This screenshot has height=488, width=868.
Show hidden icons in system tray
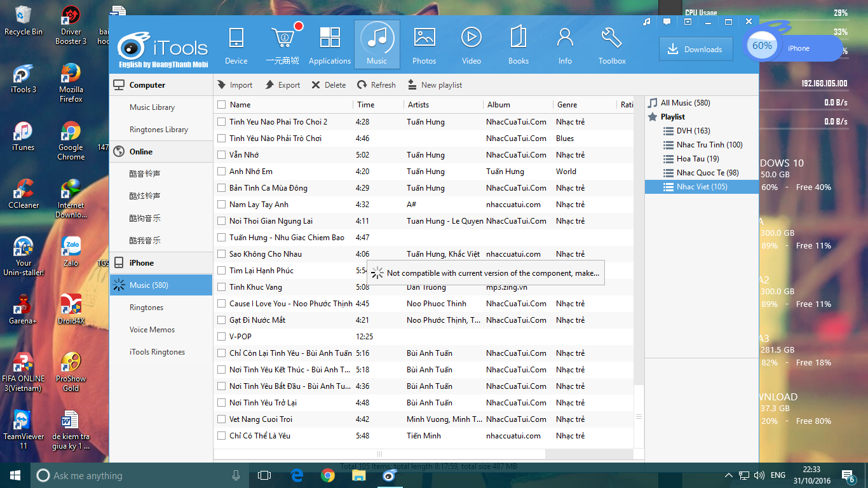click(728, 475)
